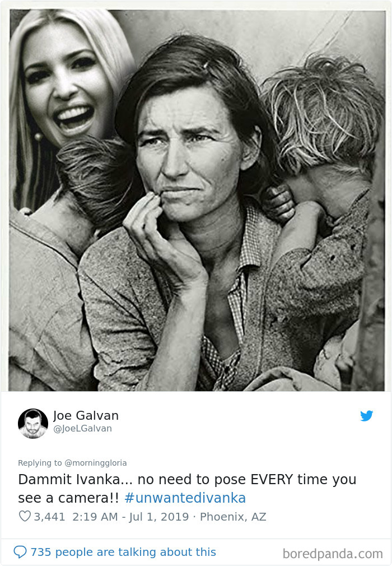Open the 2:19 AM - Jul 1, 2019 timestamp

point(130,517)
